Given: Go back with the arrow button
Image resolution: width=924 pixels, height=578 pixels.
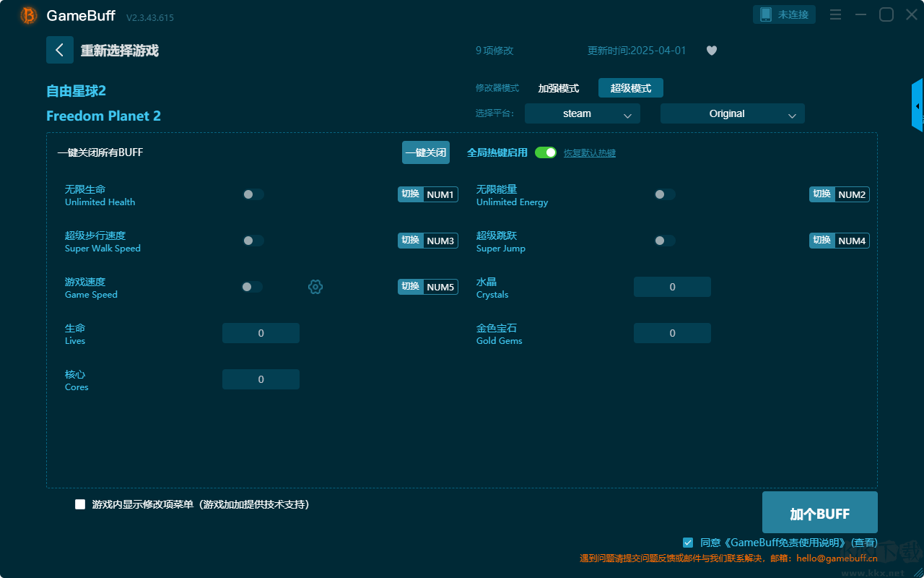Looking at the screenshot, I should tap(60, 50).
